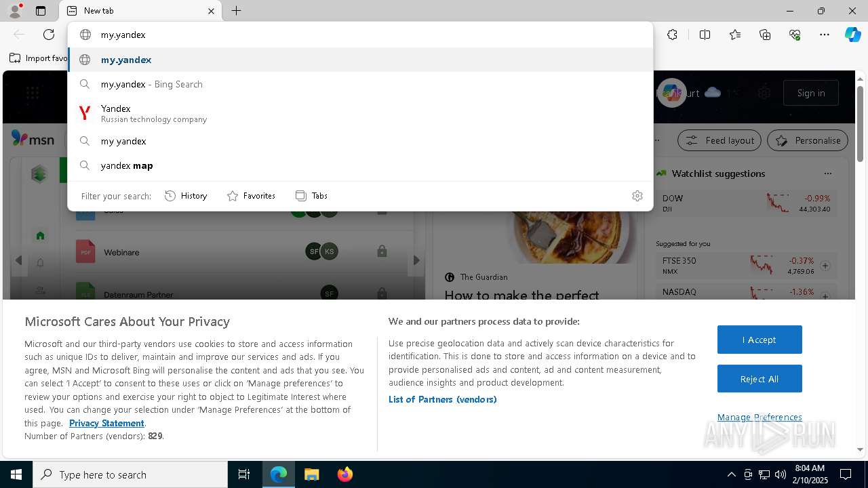Select Yandex Russian technology company suggestion
Viewport: 868px width, 488px height.
pos(360,113)
